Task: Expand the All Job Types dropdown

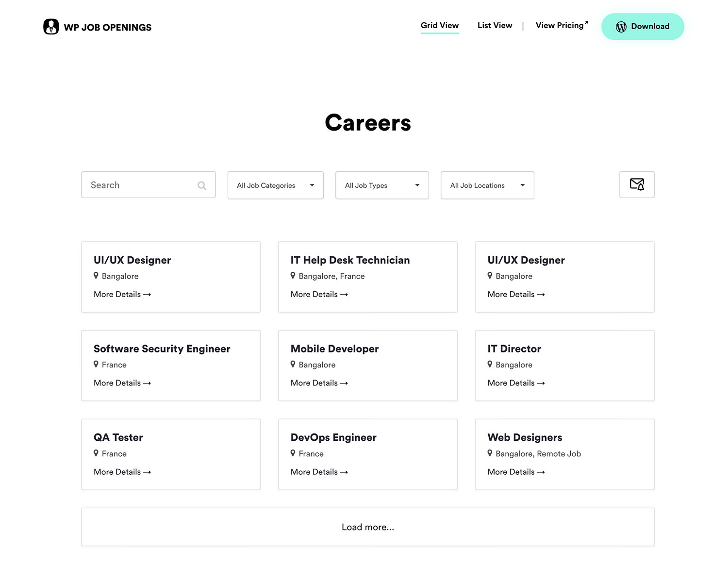Action: pos(382,185)
